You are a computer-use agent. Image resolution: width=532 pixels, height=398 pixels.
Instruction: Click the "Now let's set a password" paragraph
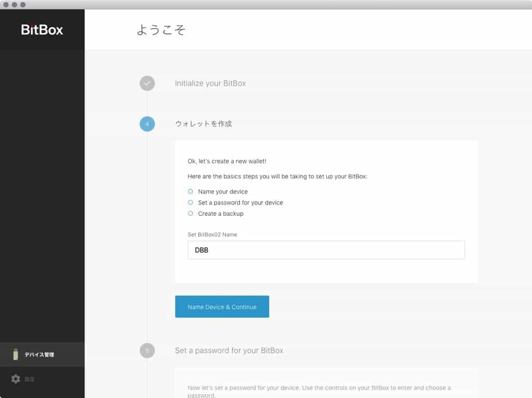point(320,391)
